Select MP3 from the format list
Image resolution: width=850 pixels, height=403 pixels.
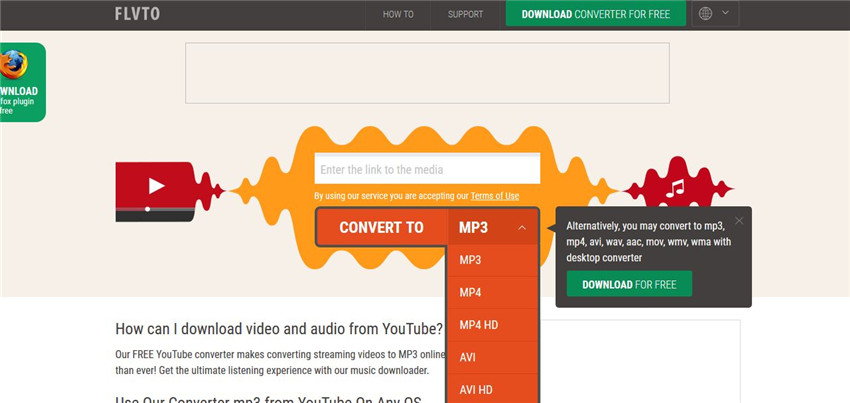(492, 260)
